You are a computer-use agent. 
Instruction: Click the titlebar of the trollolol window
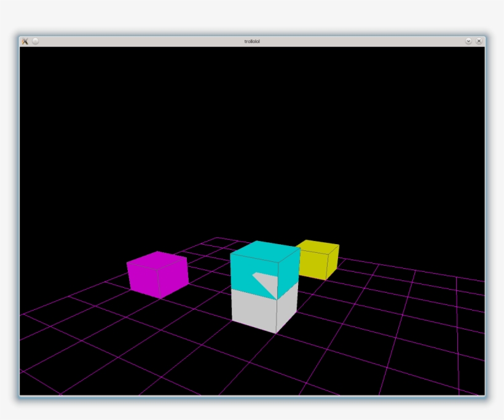(x=184, y=42)
